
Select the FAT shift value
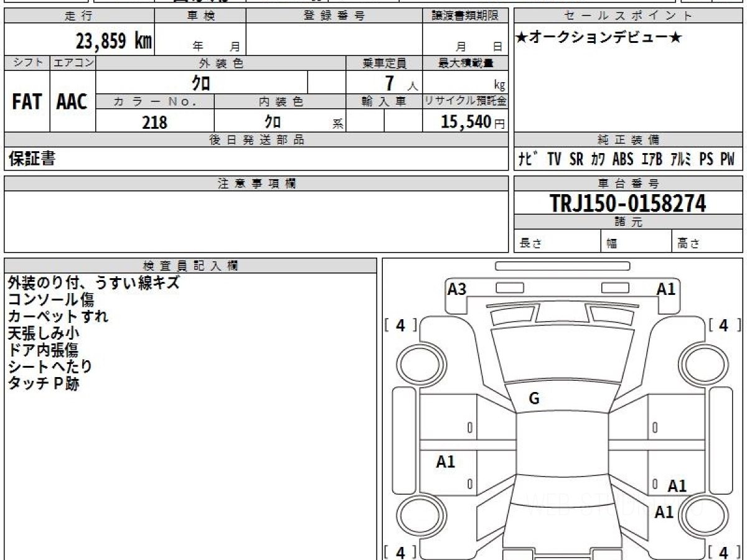point(27,102)
